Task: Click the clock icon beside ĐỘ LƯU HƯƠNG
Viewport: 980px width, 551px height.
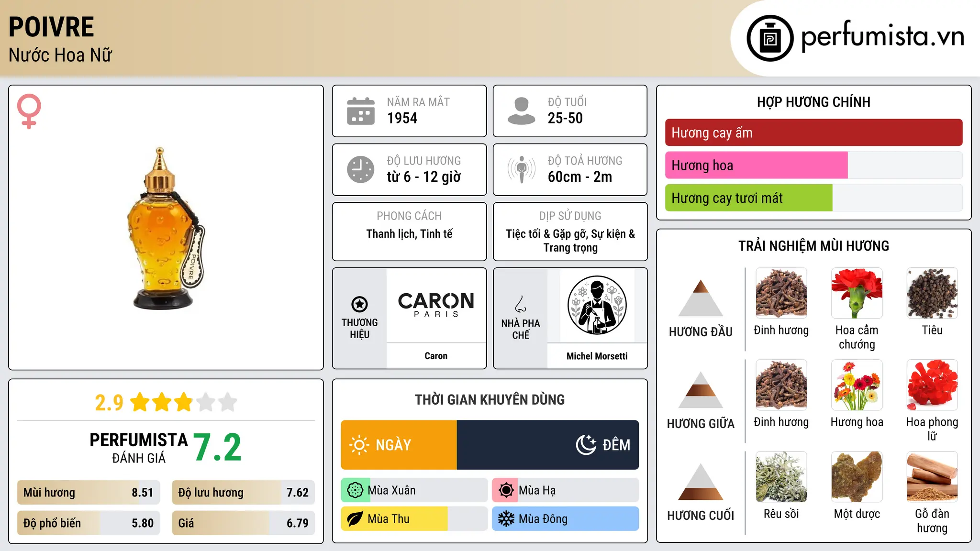Action: click(x=361, y=169)
